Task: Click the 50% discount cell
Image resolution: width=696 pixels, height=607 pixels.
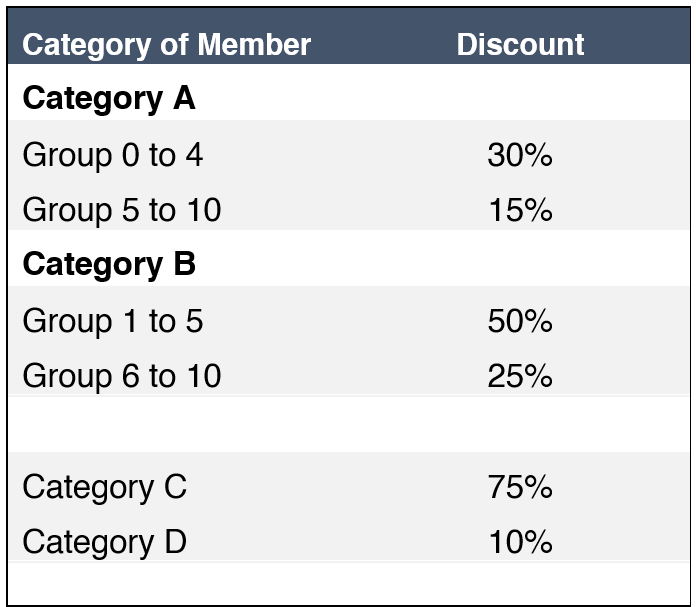Action: coord(520,321)
